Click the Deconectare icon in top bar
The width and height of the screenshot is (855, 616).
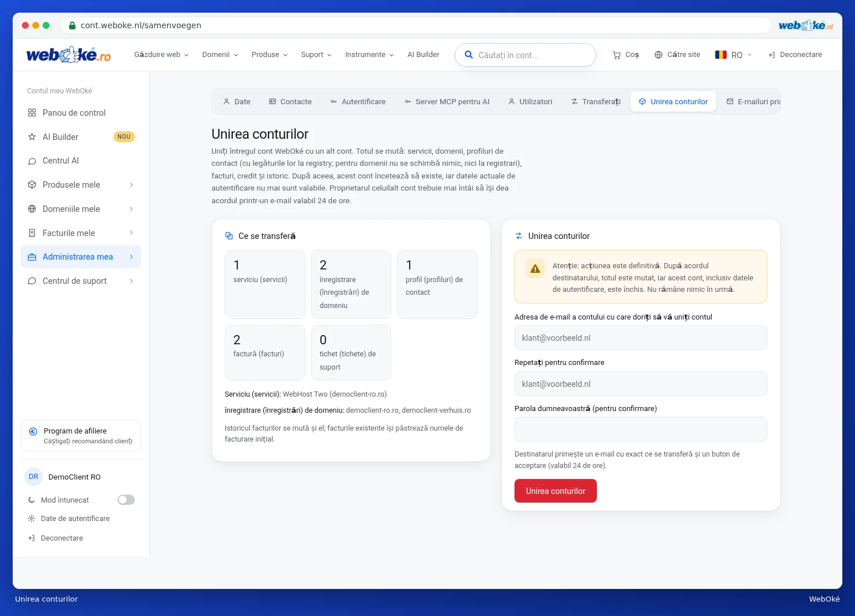point(772,55)
